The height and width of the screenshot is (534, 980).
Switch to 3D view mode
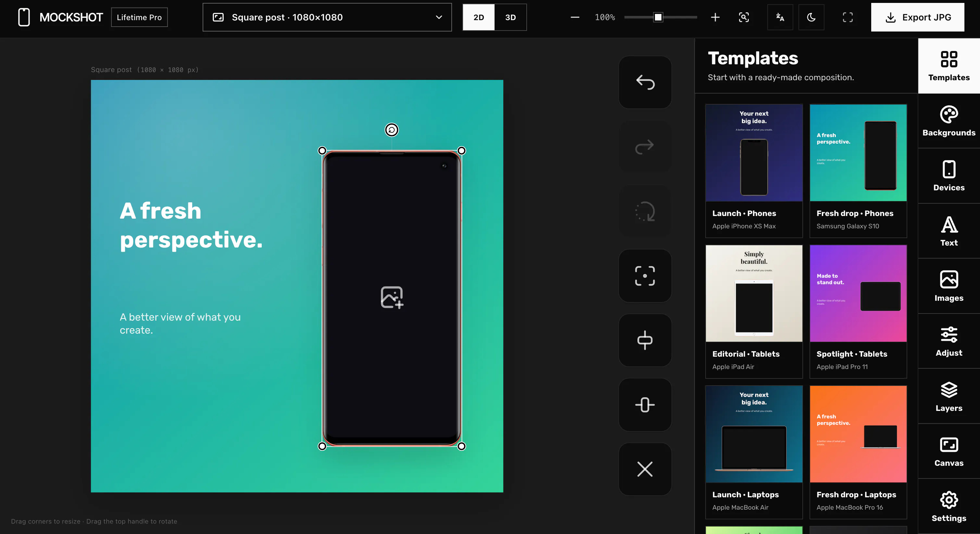point(510,17)
